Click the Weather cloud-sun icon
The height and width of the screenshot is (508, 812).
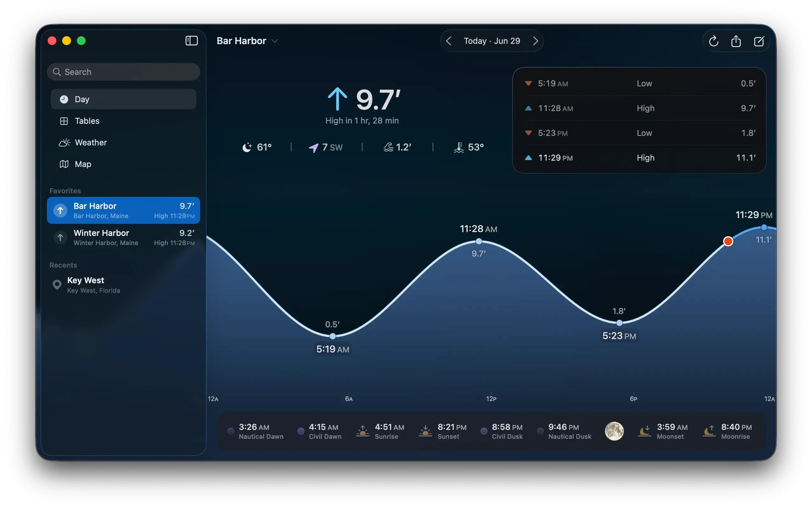pos(64,143)
